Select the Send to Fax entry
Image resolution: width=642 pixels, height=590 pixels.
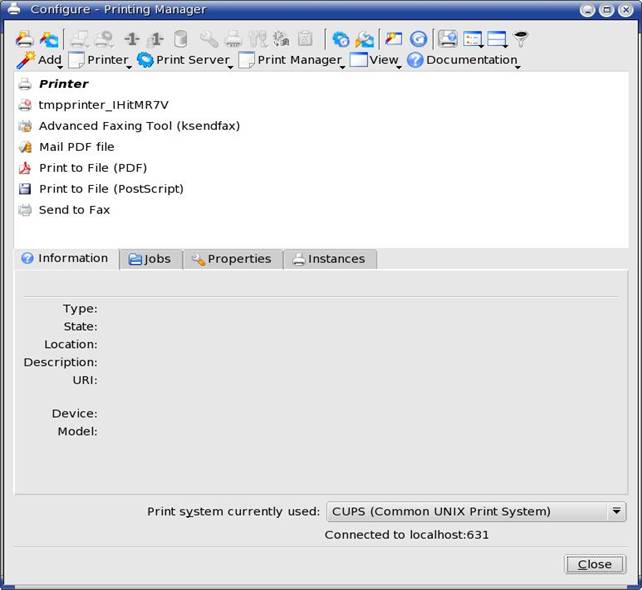[x=74, y=210]
